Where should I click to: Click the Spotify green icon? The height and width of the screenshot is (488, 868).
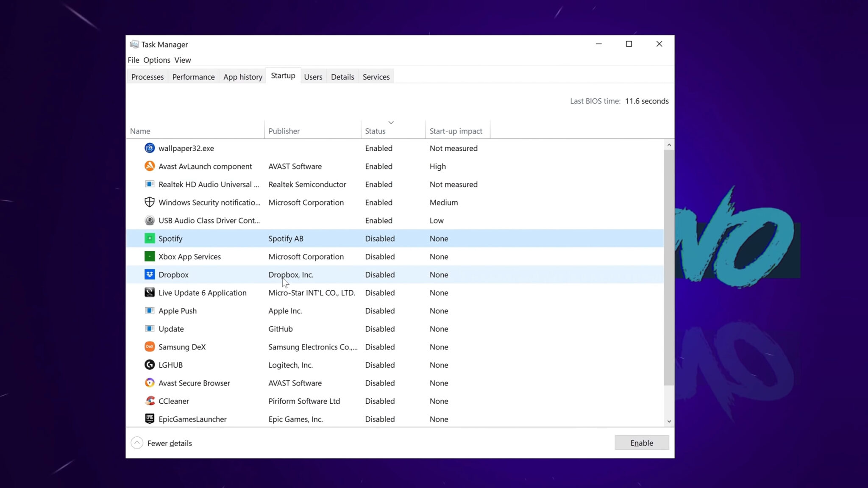[x=150, y=238]
